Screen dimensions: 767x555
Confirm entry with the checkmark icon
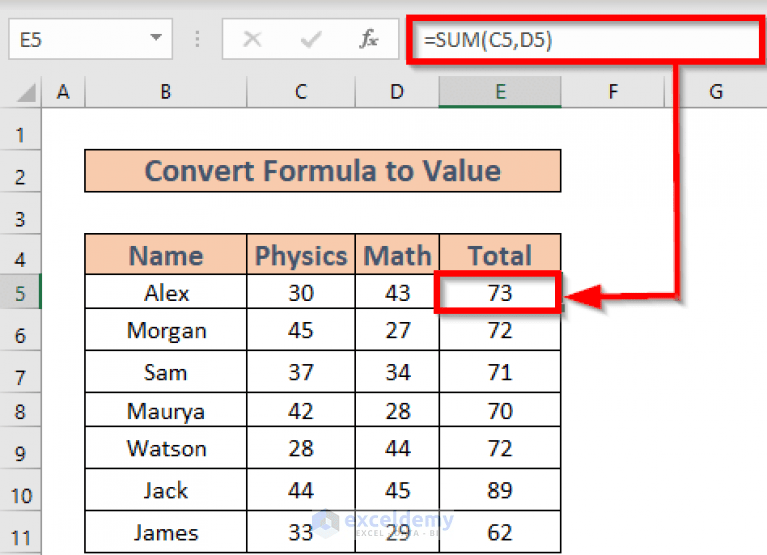coord(311,39)
